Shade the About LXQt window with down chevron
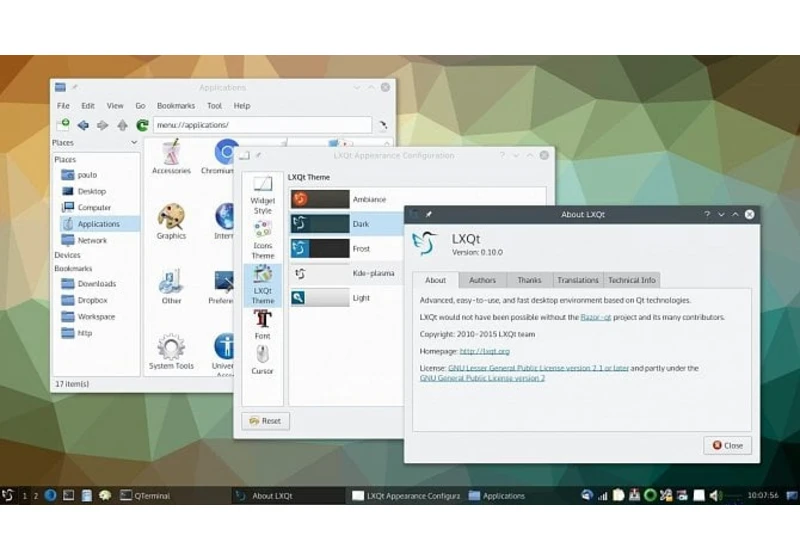800x560 pixels. 721,214
